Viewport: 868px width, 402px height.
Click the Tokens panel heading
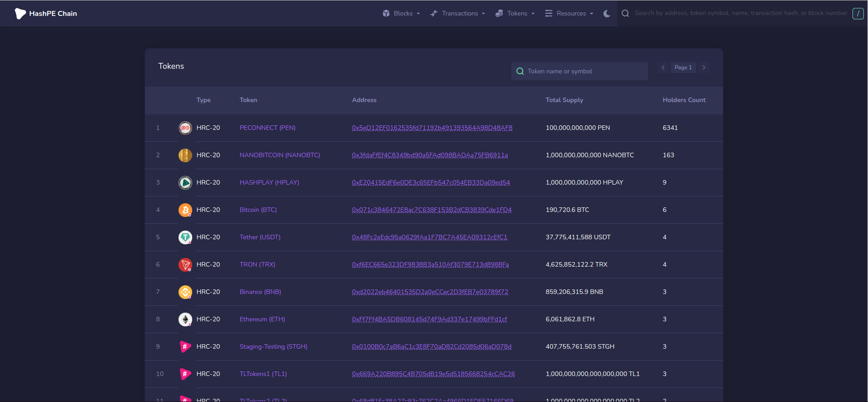[x=171, y=66]
